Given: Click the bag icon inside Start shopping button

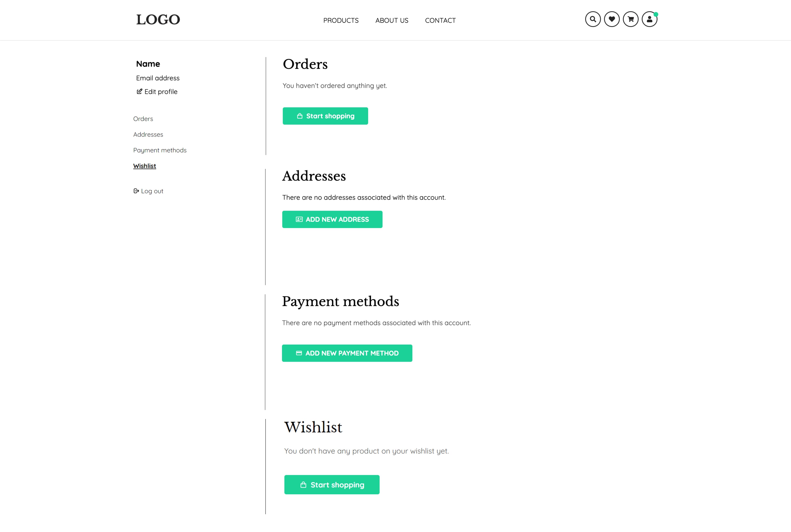Looking at the screenshot, I should coord(300,116).
